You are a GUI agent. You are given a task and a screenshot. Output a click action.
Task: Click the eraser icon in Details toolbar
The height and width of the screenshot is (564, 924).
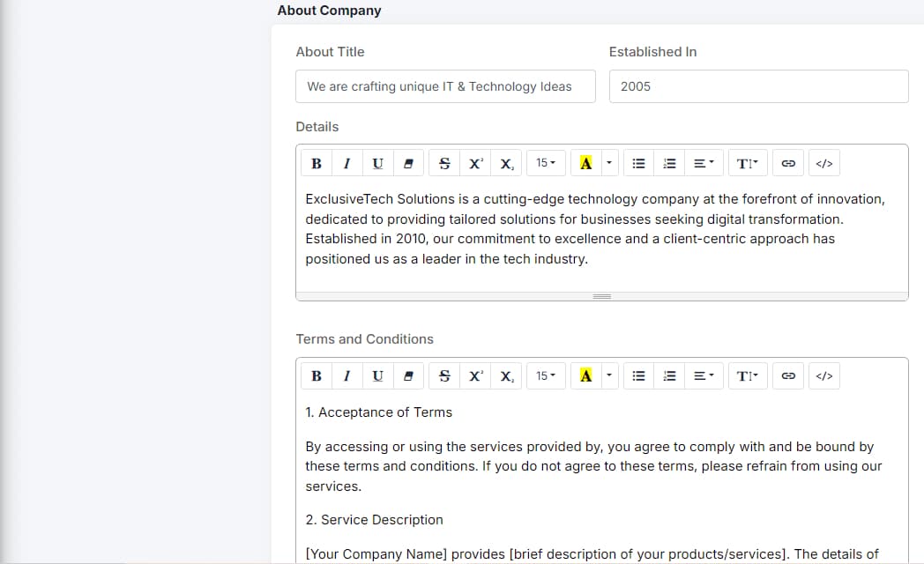click(x=408, y=163)
